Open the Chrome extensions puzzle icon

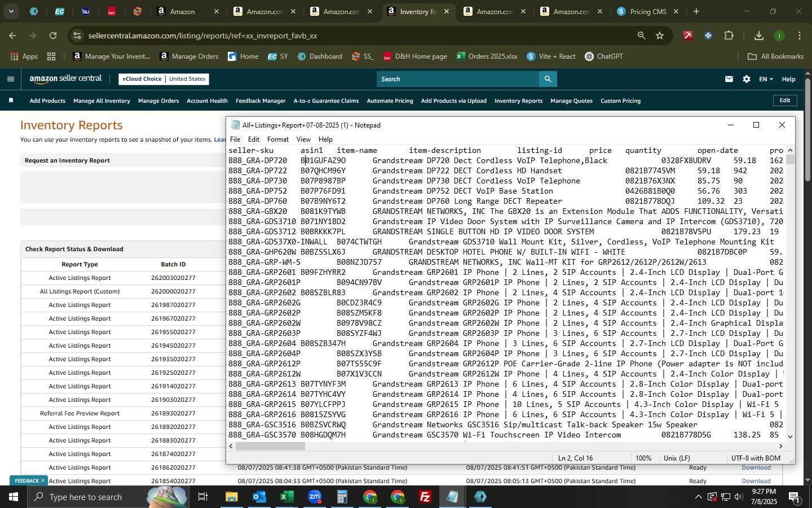[x=729, y=36]
